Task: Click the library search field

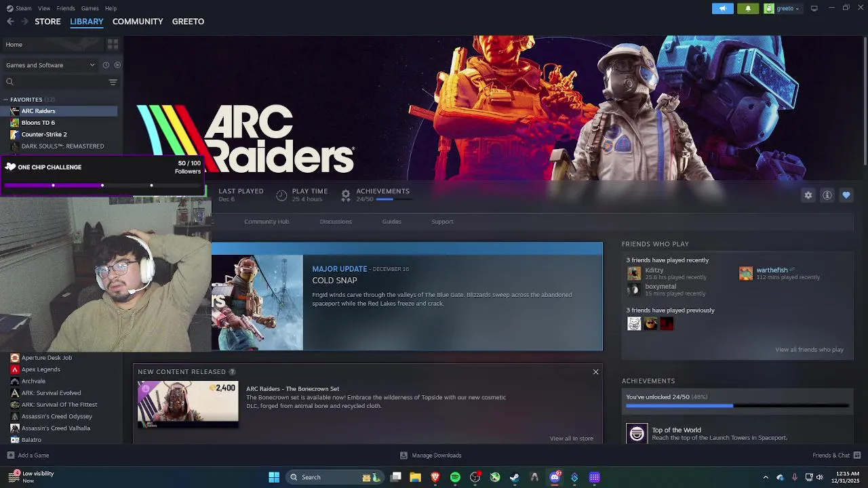Action: coord(54,82)
